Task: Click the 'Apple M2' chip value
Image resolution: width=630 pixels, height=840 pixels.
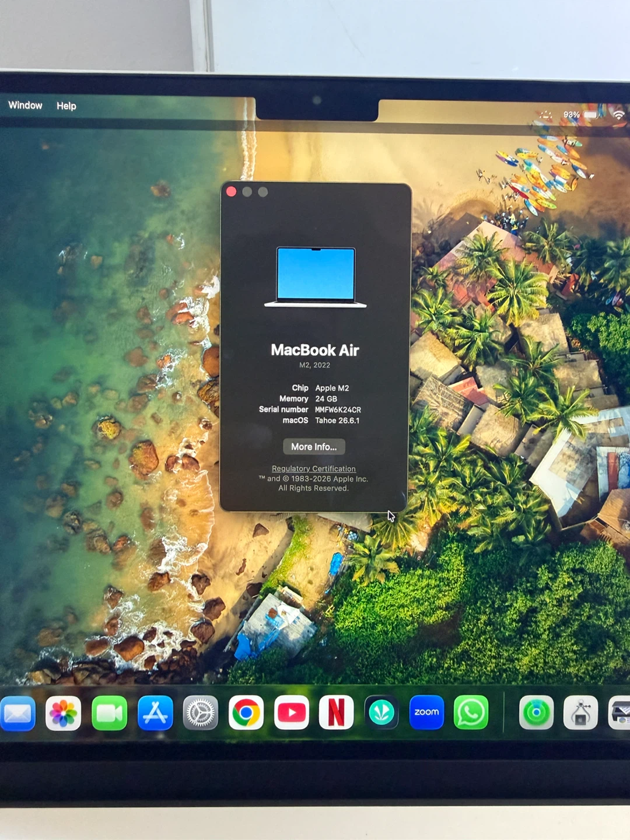Action: 332,388
